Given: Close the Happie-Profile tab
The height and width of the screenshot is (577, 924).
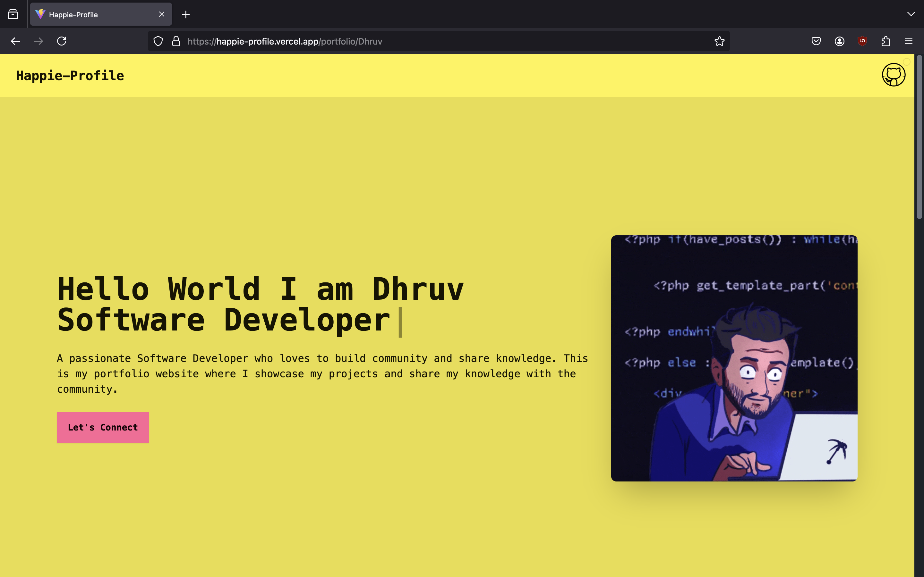Looking at the screenshot, I should 161,14.
